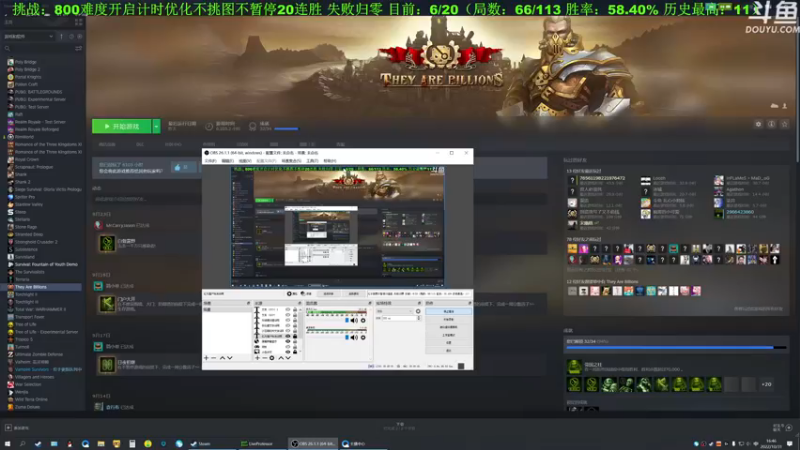The image size is (800, 450).
Task: Click the favorite star icon on game page
Action: (785, 124)
